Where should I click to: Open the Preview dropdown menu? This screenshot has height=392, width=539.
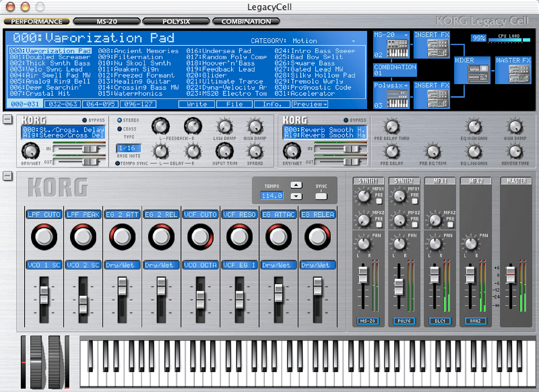tap(310, 104)
